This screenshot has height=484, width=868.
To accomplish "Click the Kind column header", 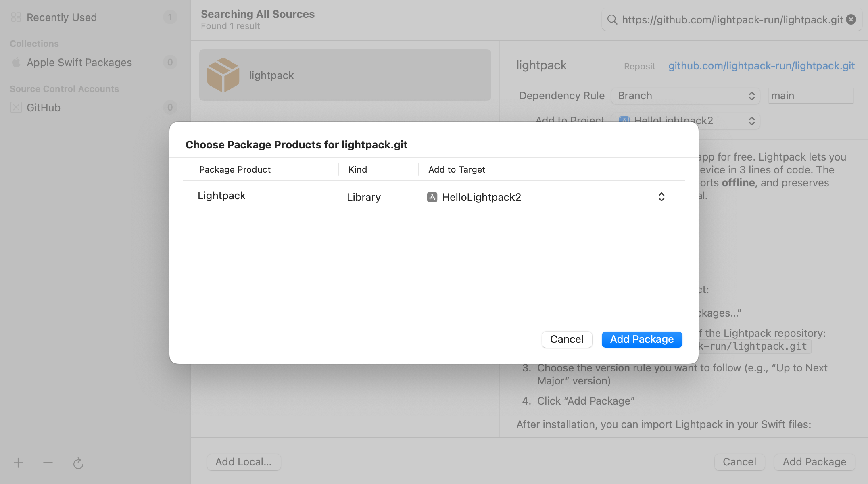I will pos(358,169).
